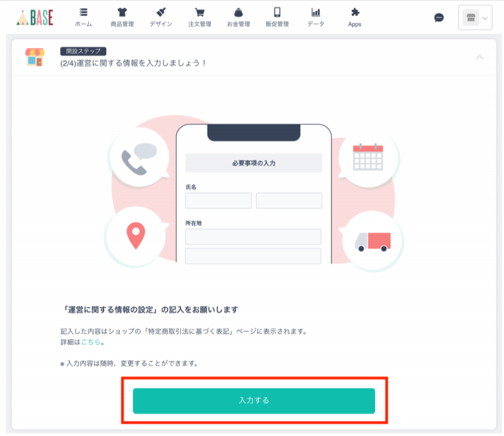Open データ bar chart icon
This screenshot has height=436, width=504.
(316, 12)
